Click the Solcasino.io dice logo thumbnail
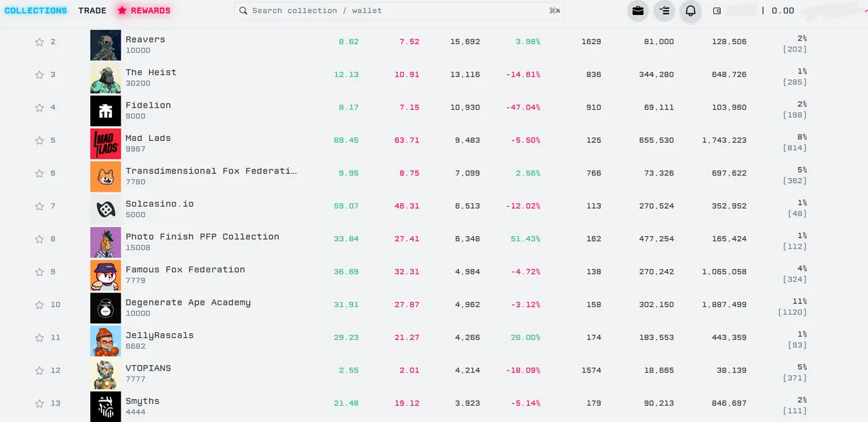This screenshot has height=422, width=868. click(x=106, y=209)
